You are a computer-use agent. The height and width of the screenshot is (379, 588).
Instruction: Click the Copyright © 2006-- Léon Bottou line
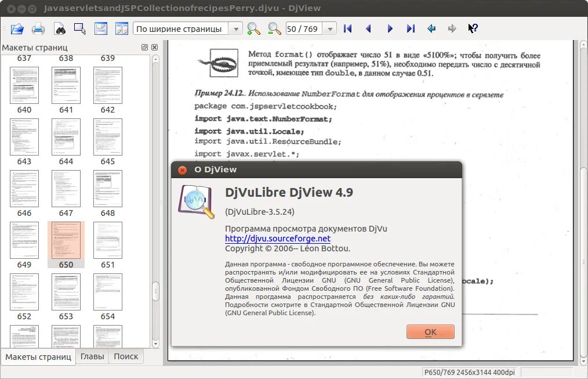coord(288,248)
